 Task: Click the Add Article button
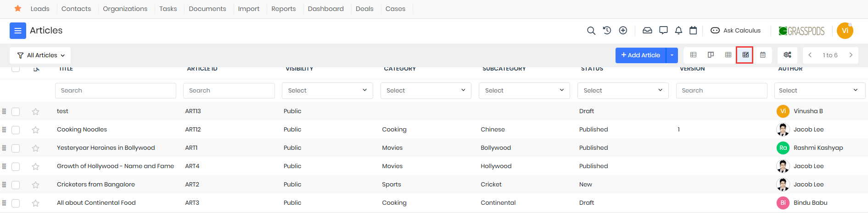(x=640, y=55)
